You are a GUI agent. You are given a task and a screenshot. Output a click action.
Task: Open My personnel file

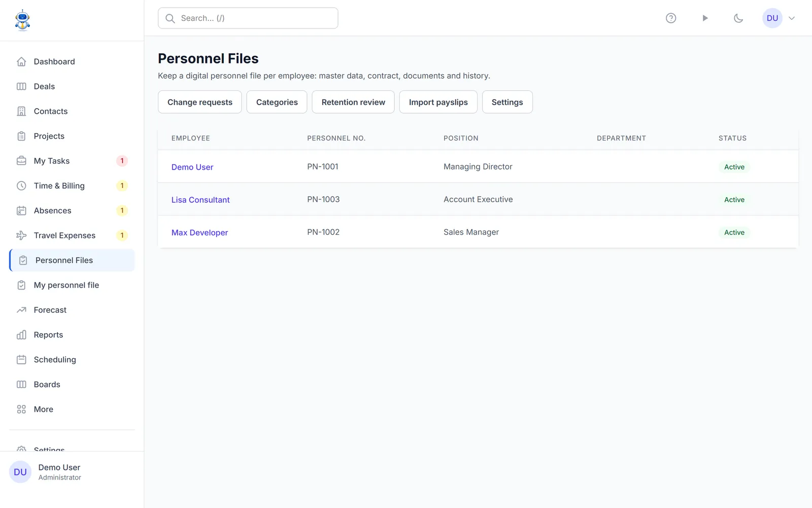pos(72,285)
